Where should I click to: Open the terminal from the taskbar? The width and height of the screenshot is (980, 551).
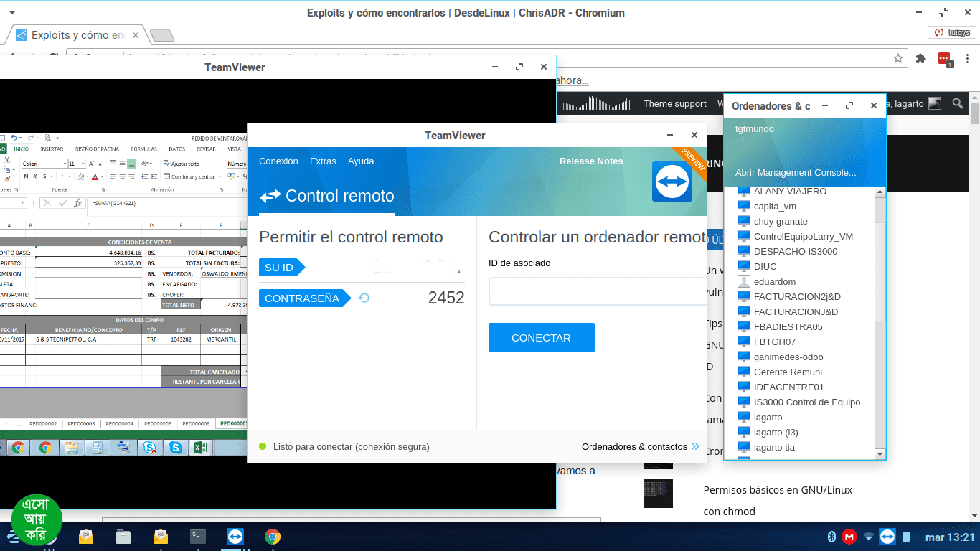198,536
